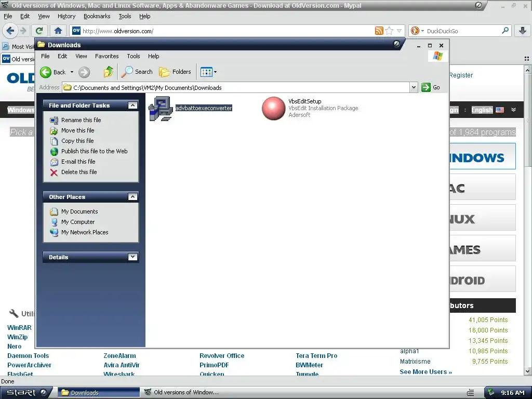Open the Favorites menu in the Downloads window
The image size is (532, 399).
107,56
